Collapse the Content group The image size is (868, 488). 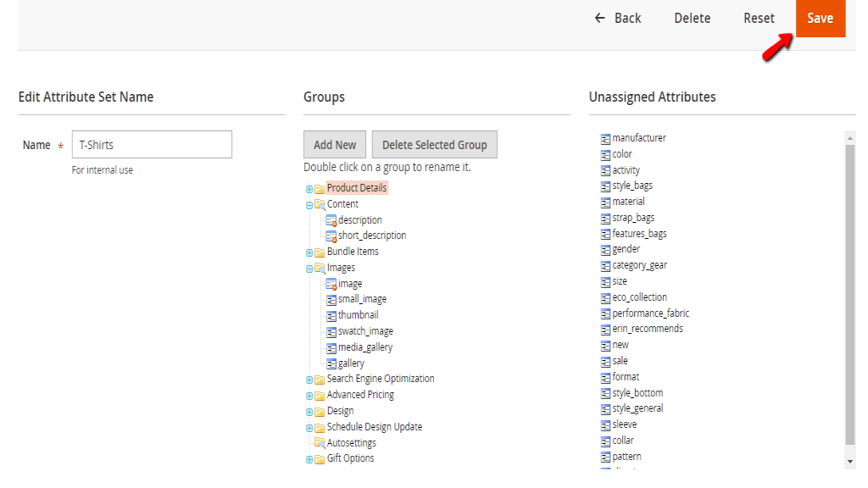point(309,205)
